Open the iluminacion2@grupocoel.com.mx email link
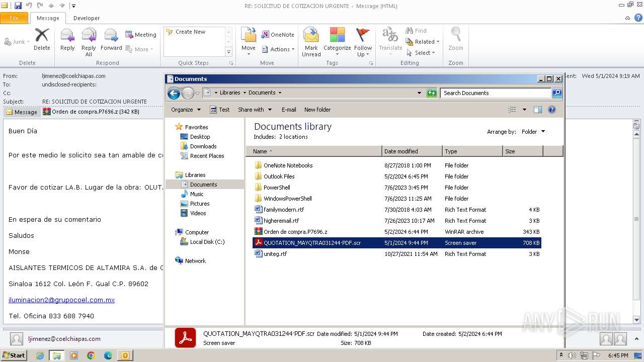Screen dimensions: 644x362 coord(61,300)
